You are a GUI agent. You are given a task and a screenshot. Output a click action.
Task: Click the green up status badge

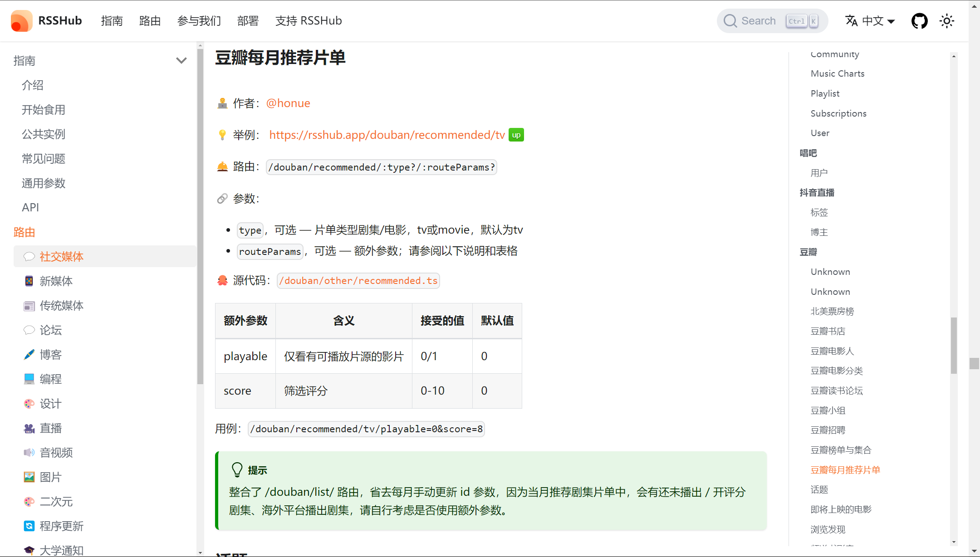[516, 135]
